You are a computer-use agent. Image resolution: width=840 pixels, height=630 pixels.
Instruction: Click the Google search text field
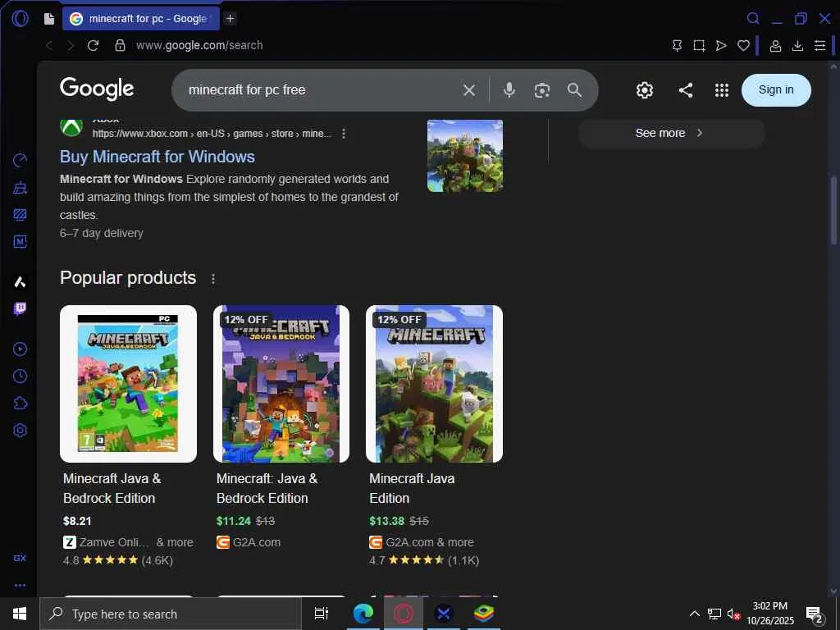pyautogui.click(x=322, y=90)
